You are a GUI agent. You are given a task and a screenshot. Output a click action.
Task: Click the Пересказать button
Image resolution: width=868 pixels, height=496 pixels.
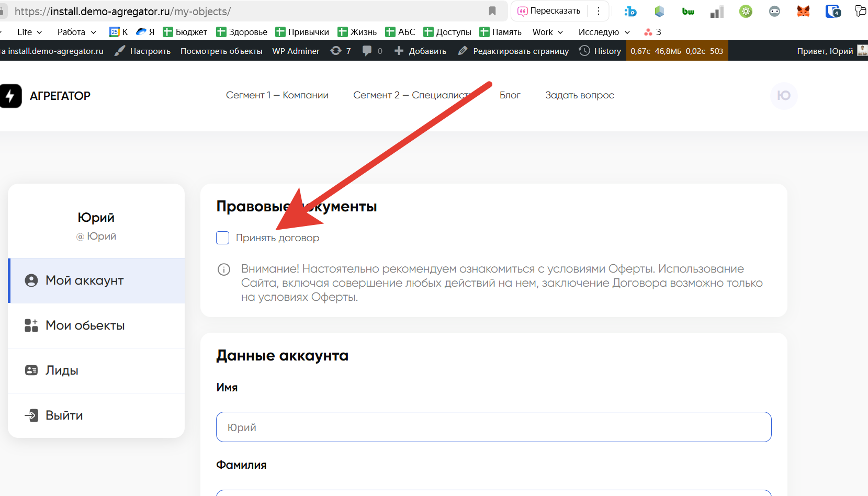click(x=549, y=11)
